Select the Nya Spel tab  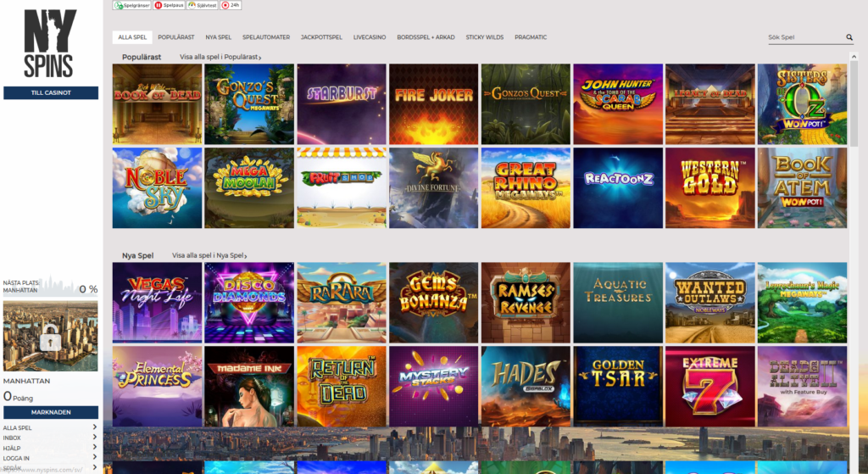point(218,37)
